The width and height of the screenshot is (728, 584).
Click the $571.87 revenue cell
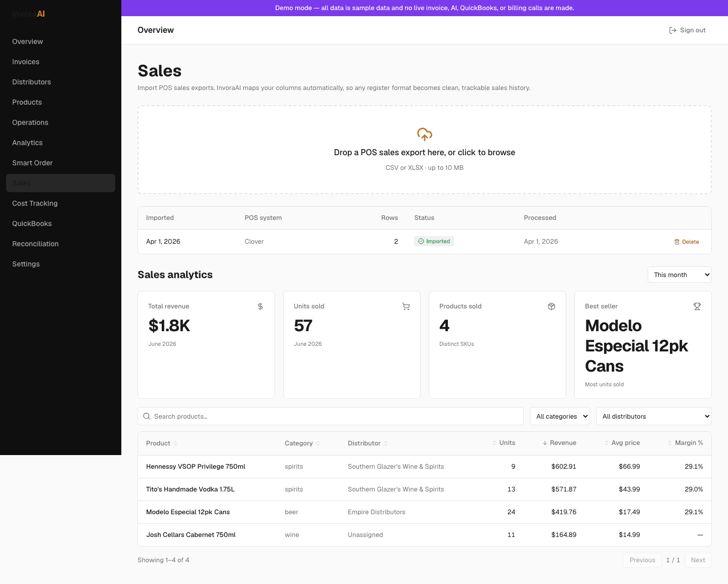coord(564,489)
